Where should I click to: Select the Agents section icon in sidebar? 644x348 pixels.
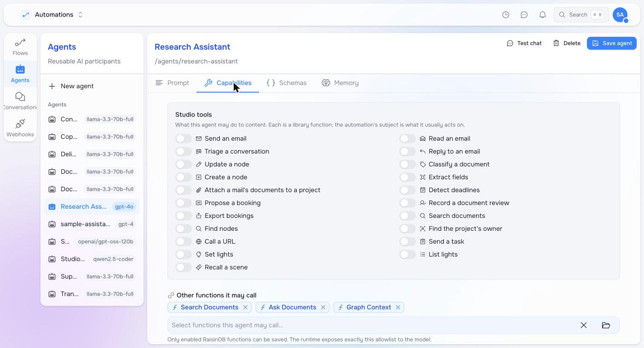click(x=20, y=69)
